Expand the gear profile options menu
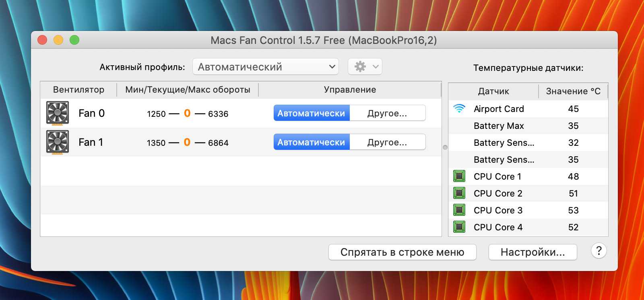Screen dimensions: 644x300 point(365,67)
